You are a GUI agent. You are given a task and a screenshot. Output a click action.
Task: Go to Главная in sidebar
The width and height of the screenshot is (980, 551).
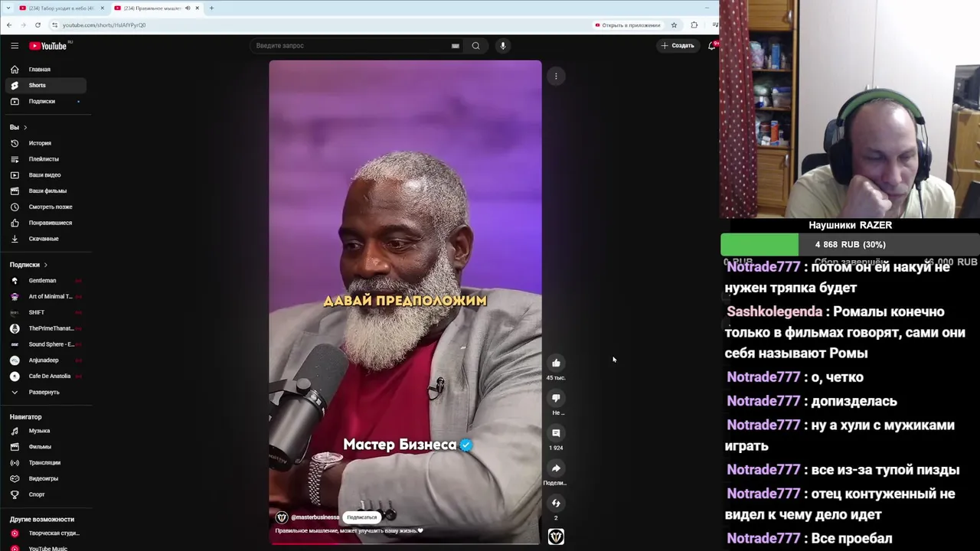(x=46, y=70)
